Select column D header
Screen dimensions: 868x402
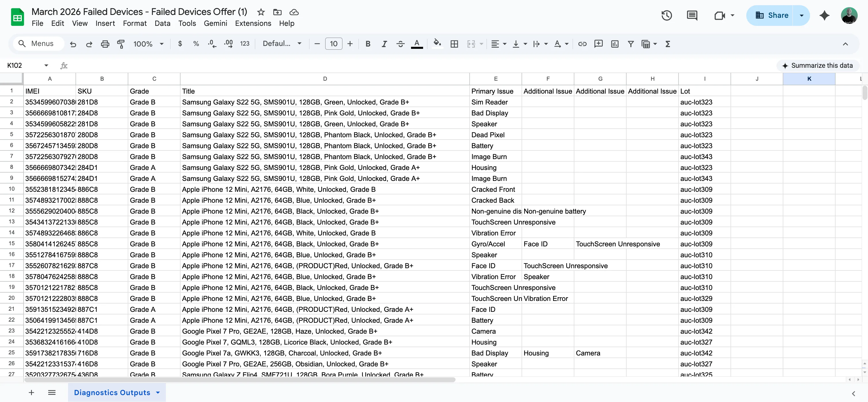point(325,79)
